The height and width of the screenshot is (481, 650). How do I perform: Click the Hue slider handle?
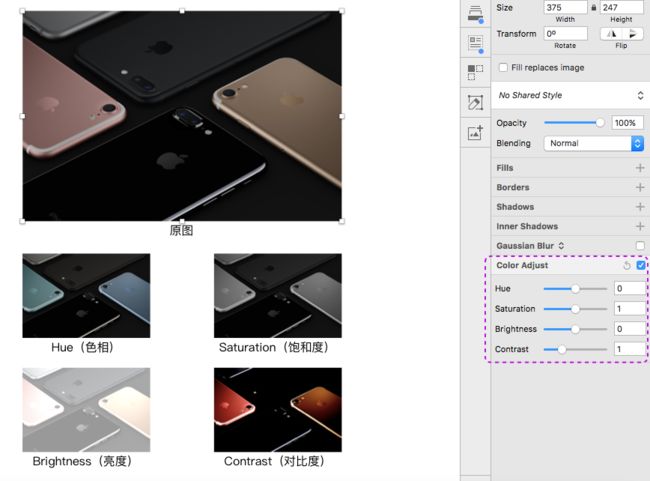575,289
